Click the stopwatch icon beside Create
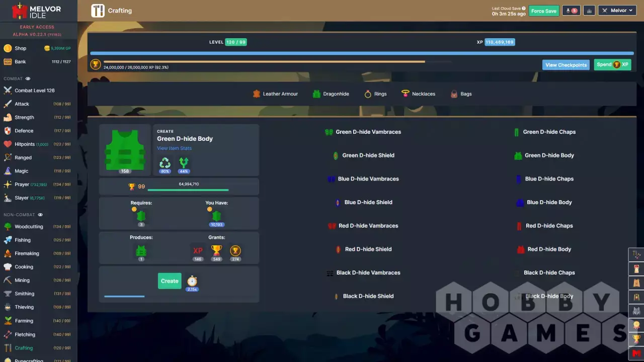This screenshot has width=644, height=362. click(x=192, y=281)
